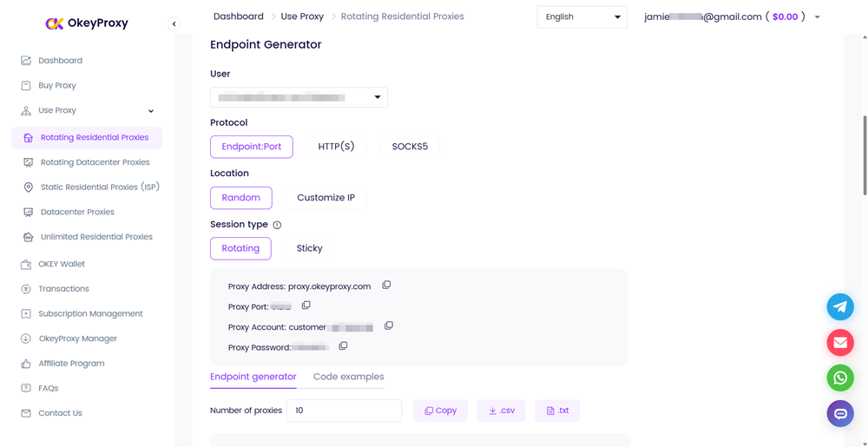
Task: Click the Affiliate Program thumbs-up icon
Action: 25,364
